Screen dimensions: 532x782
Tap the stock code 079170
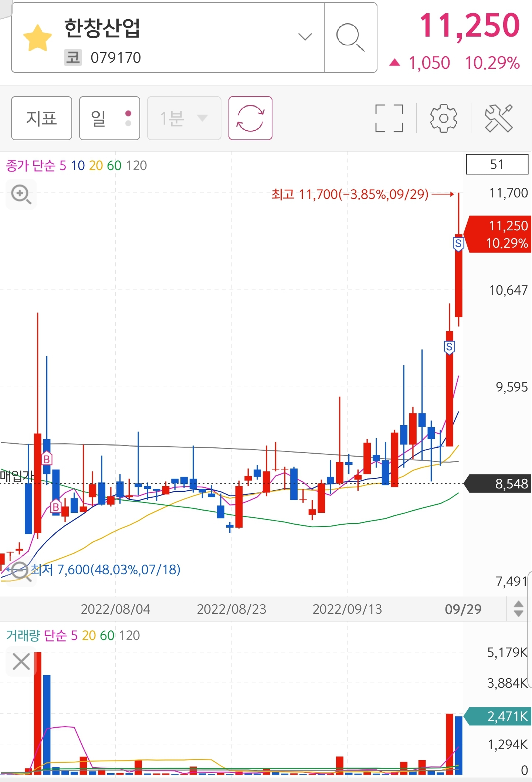pos(116,58)
